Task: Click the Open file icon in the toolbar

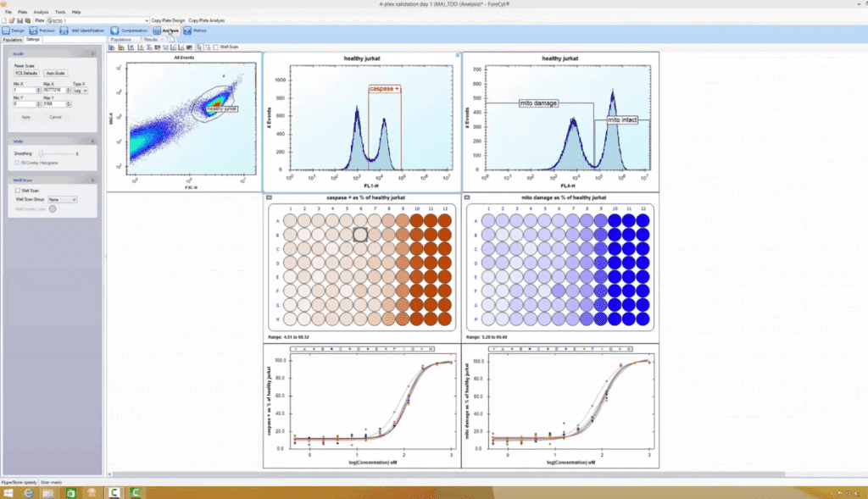Action: (x=12, y=20)
